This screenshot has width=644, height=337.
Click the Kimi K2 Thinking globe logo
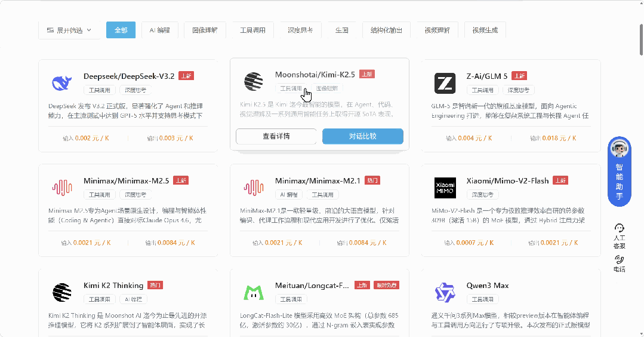pos(62,293)
